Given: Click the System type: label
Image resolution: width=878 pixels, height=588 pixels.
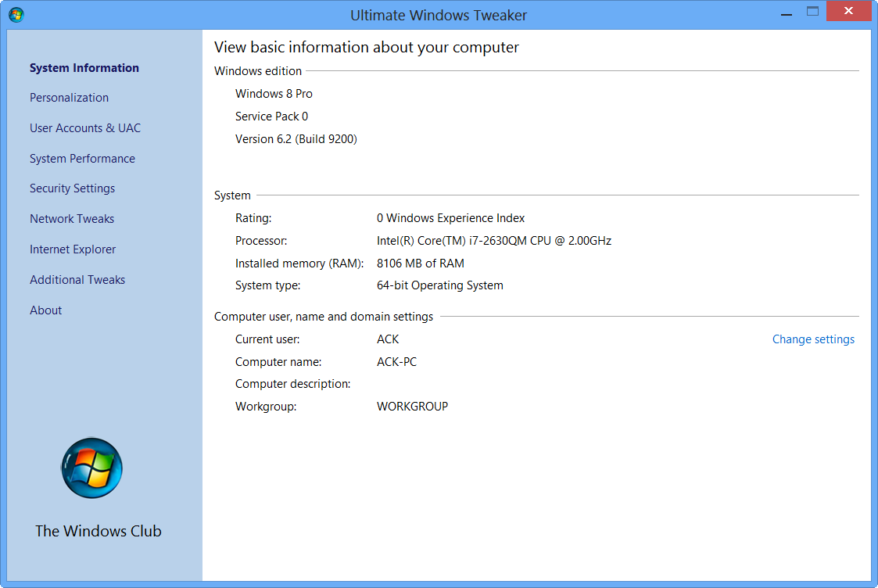Looking at the screenshot, I should tap(267, 285).
